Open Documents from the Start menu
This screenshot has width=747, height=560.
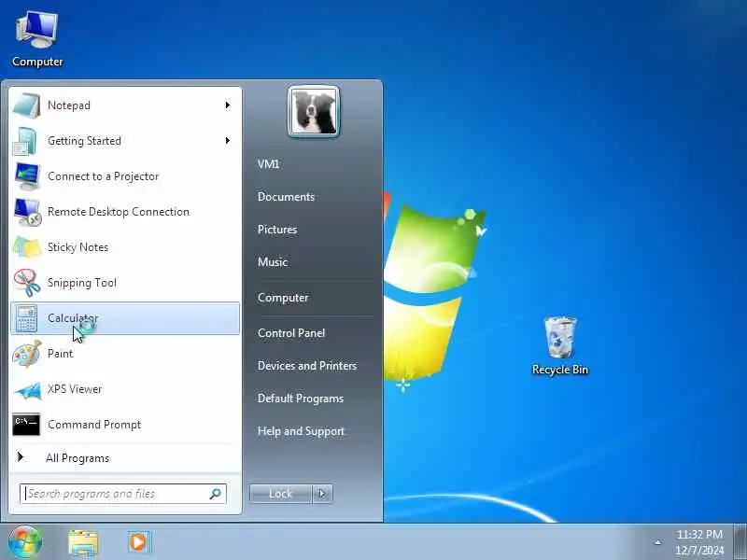[x=286, y=197]
